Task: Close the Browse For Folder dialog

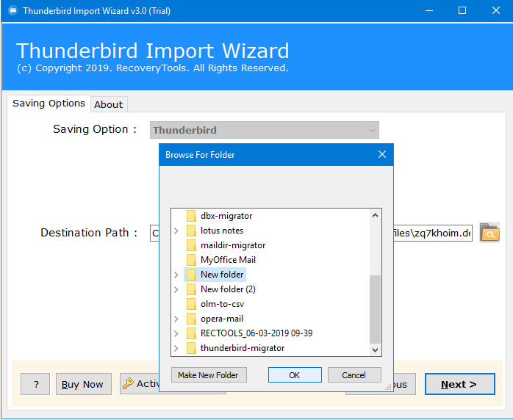Action: [381, 155]
